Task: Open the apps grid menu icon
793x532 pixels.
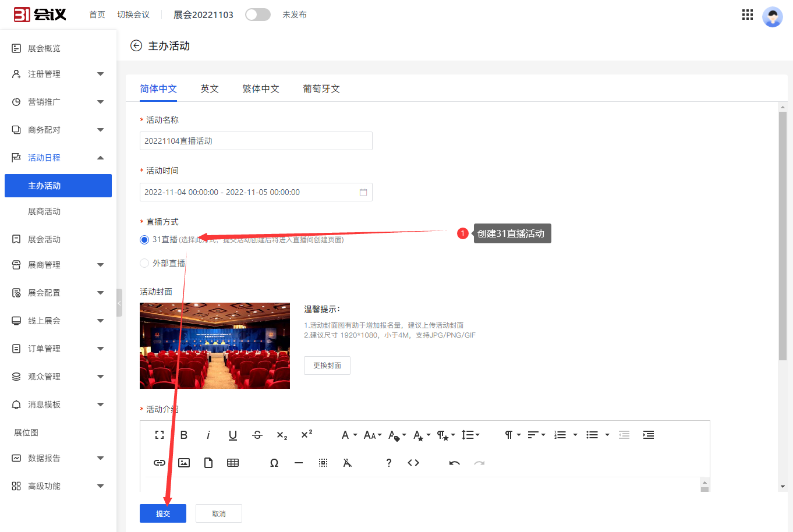Action: pyautogui.click(x=748, y=15)
